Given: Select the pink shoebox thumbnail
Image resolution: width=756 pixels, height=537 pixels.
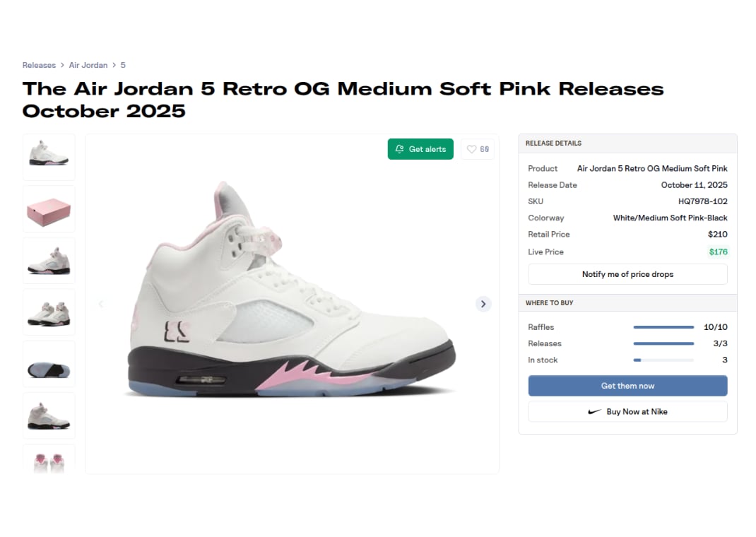Looking at the screenshot, I should pos(49,209).
